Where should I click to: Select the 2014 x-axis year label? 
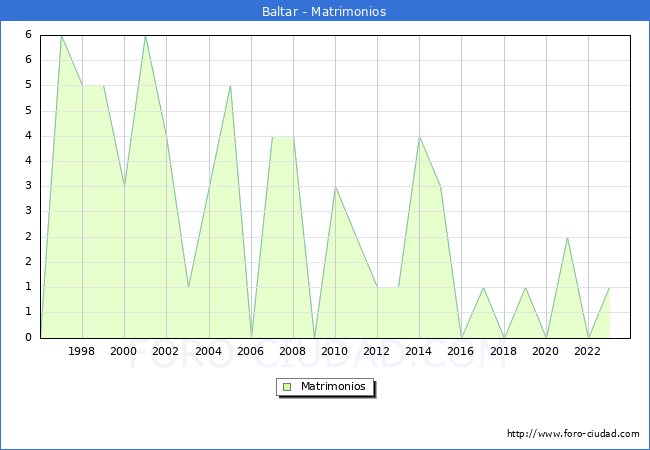pos(419,351)
